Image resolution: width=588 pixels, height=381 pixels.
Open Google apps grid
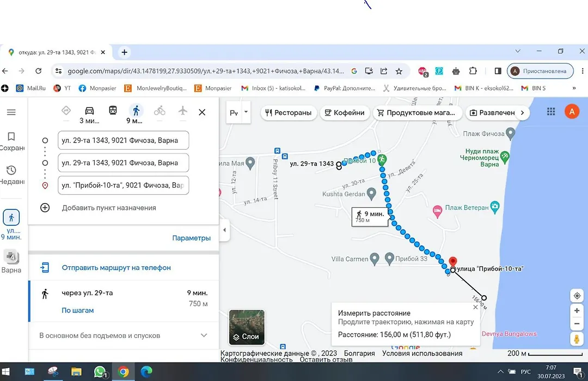(x=551, y=112)
